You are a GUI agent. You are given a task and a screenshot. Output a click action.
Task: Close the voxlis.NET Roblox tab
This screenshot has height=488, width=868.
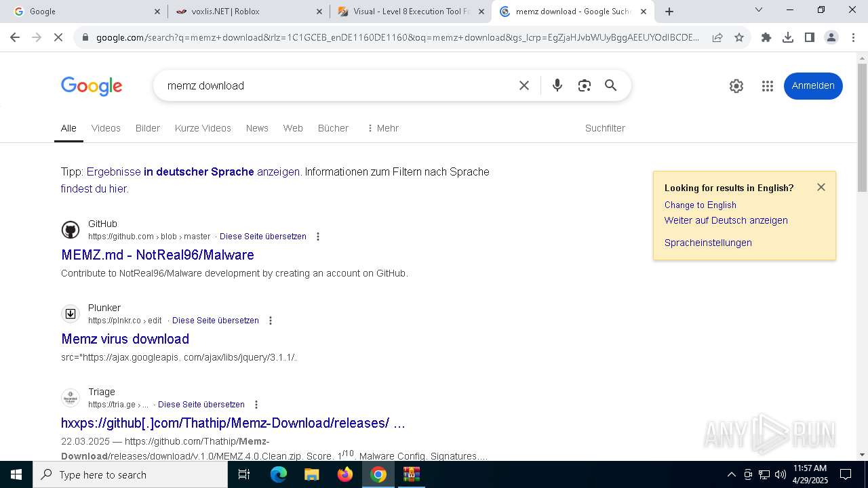click(319, 12)
